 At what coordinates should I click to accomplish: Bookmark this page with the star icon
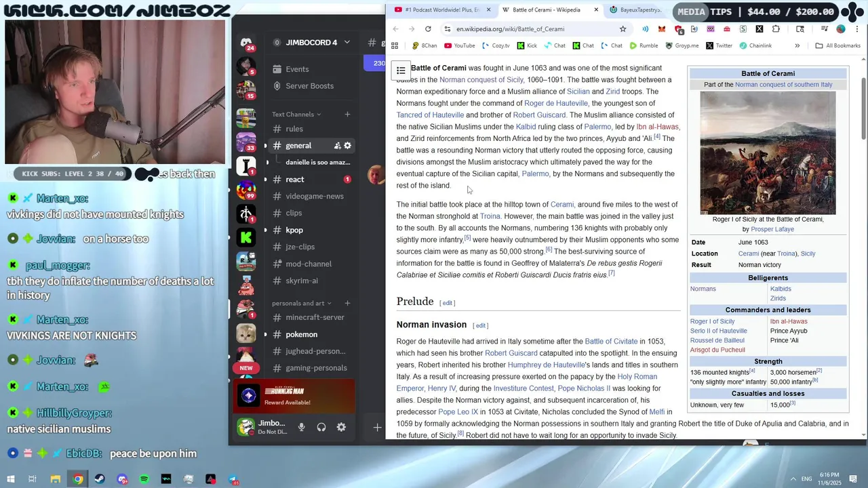pyautogui.click(x=623, y=29)
